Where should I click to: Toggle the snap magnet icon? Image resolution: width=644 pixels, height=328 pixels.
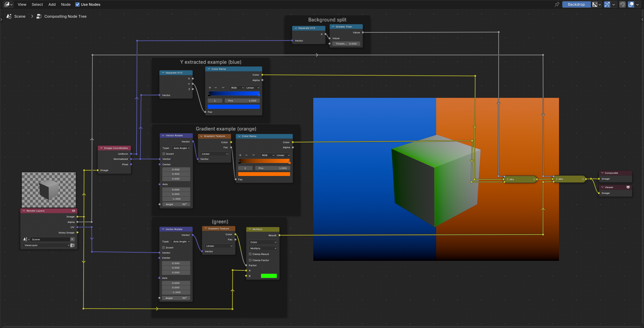[x=622, y=4]
